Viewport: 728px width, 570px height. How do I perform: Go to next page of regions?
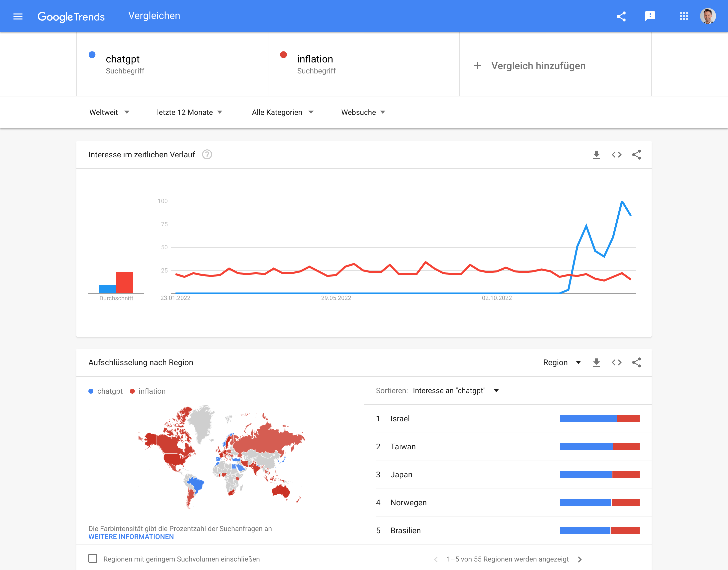(580, 559)
